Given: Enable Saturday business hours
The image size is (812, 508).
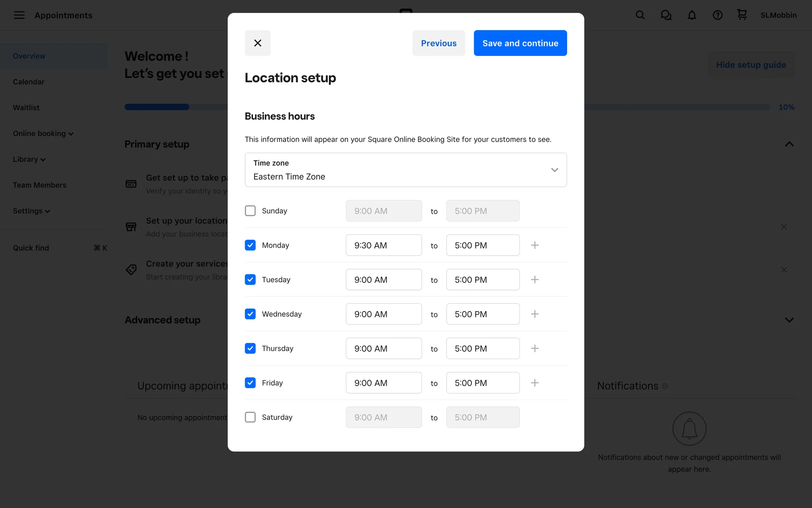Looking at the screenshot, I should 250,417.
